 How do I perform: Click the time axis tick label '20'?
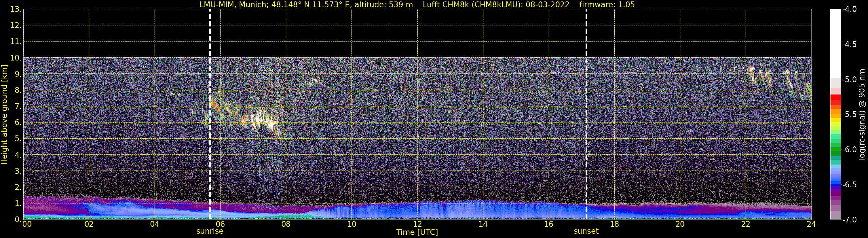680,224
